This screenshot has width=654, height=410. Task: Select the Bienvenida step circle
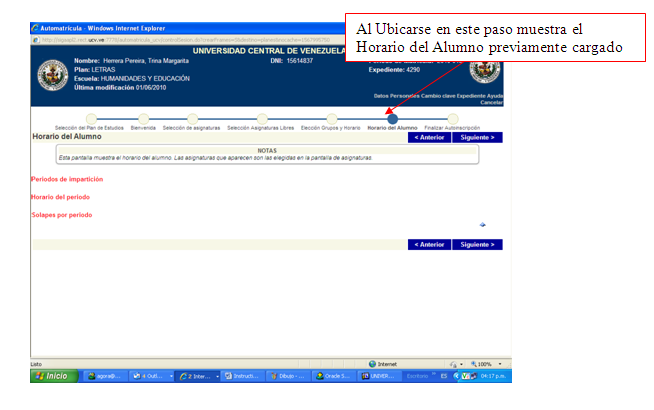(143, 119)
